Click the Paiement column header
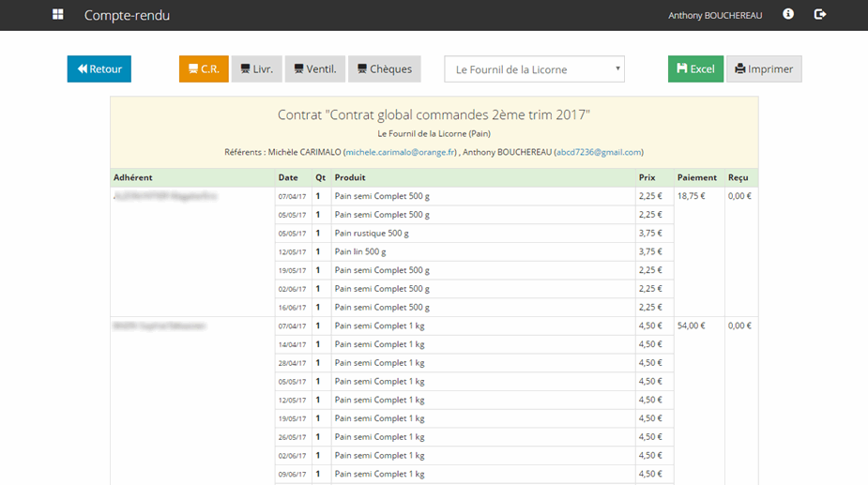The image size is (868, 485). (696, 177)
